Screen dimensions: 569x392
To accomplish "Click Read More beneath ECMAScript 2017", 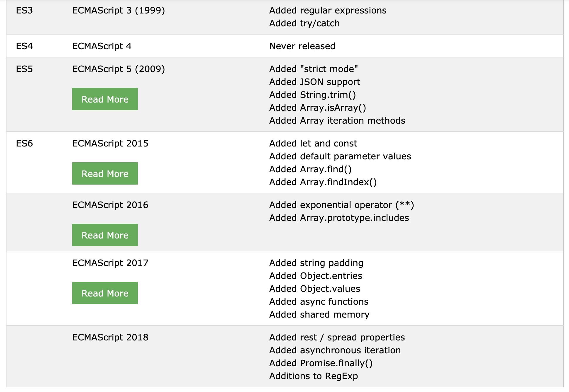I will point(105,293).
